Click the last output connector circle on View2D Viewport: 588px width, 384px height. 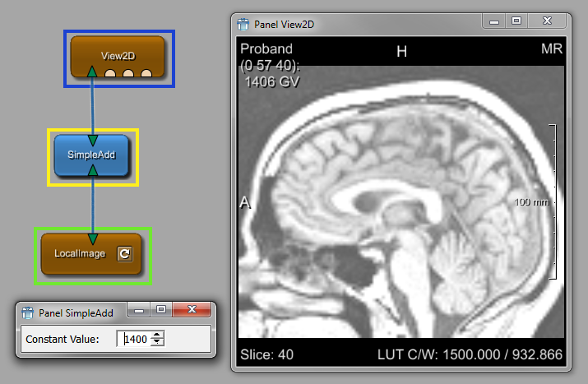(146, 75)
